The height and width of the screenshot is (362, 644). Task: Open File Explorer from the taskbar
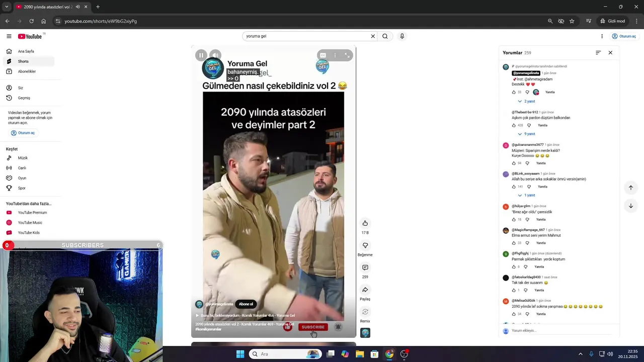(x=360, y=354)
